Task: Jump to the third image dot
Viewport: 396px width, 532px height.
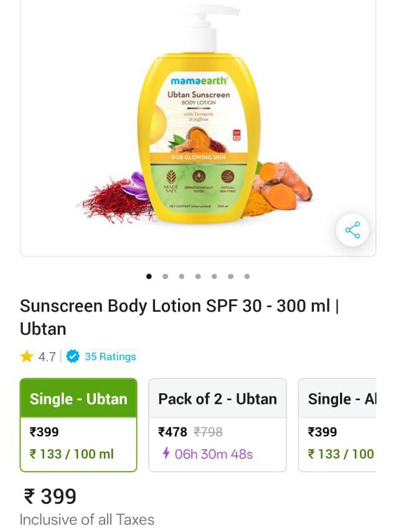Action: (182, 276)
